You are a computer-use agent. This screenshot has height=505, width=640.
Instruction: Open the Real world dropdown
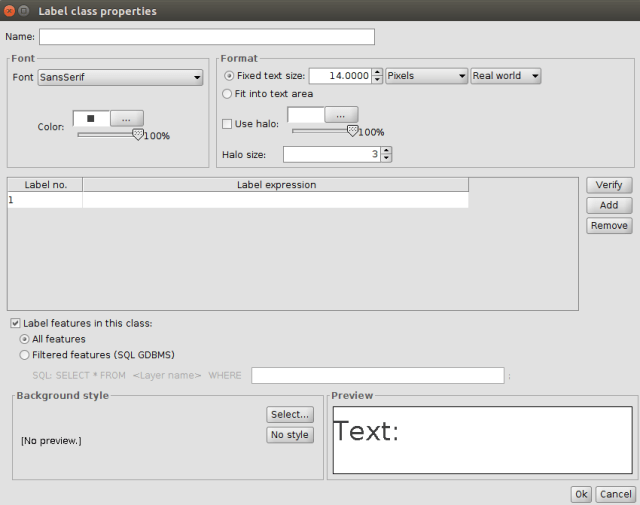click(505, 76)
